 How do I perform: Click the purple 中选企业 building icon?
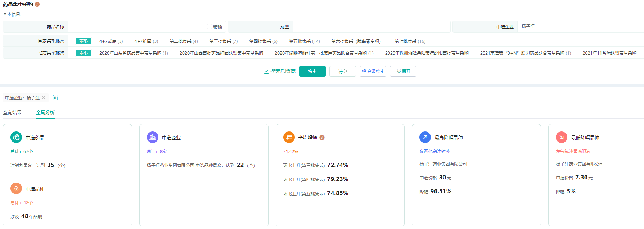coord(153,137)
